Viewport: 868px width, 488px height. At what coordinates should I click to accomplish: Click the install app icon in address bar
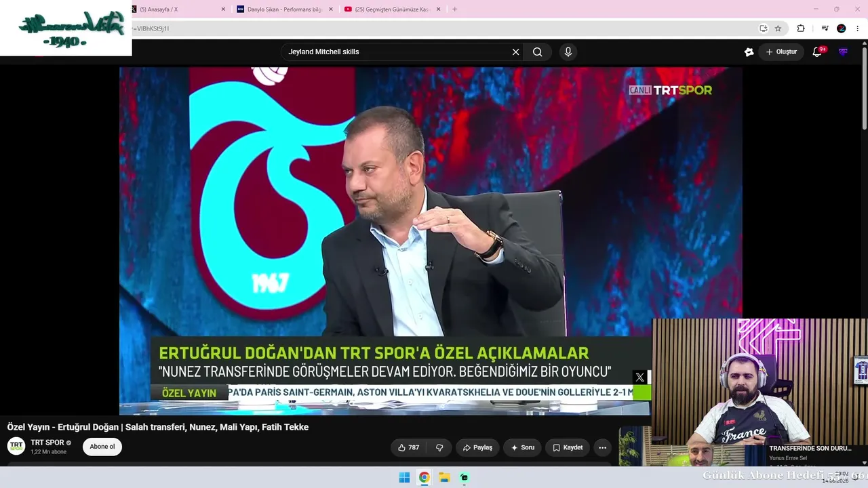(763, 28)
